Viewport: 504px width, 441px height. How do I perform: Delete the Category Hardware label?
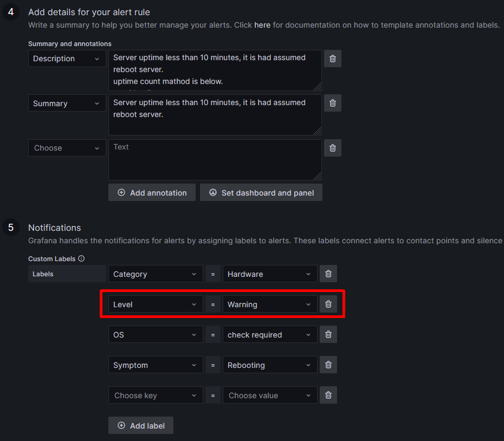click(328, 274)
